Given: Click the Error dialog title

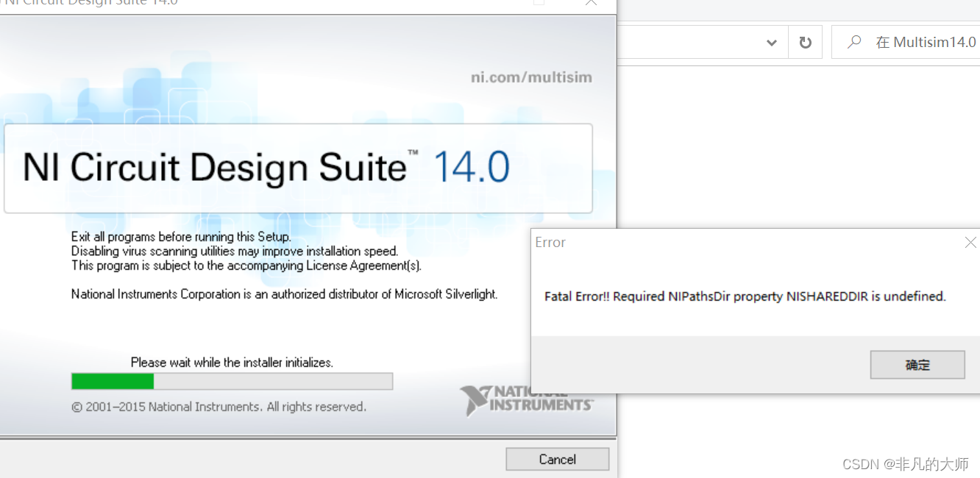Looking at the screenshot, I should (x=550, y=242).
